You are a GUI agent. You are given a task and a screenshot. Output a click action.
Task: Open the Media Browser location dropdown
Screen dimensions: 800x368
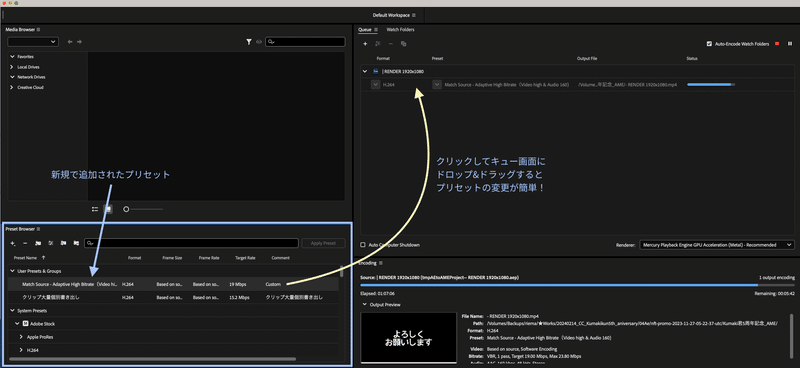(x=33, y=42)
